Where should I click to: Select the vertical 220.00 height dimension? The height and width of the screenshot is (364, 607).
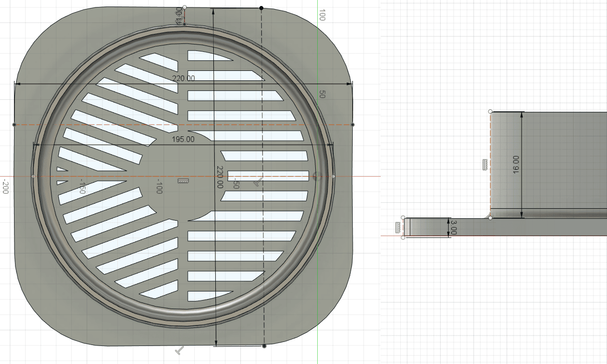point(220,177)
